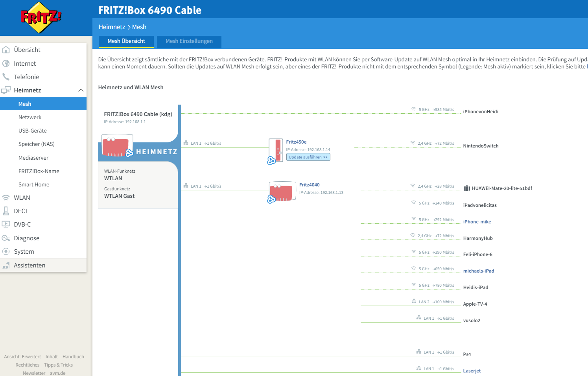
Task: Toggle Ansicht: Erweitert view in footer
Action: 22,357
